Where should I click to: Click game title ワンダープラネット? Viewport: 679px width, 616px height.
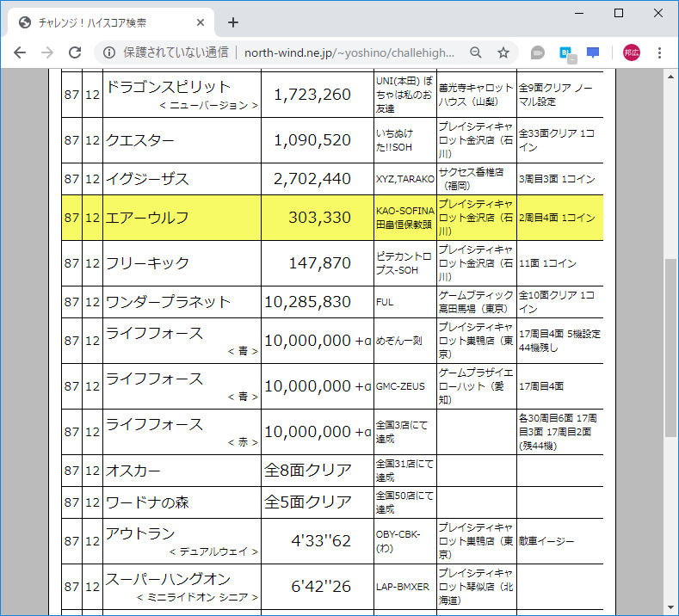(x=168, y=302)
